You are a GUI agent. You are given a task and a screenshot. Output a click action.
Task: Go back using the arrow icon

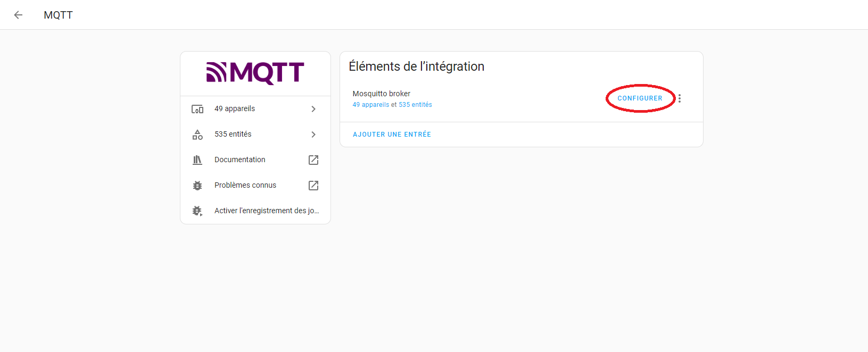click(x=18, y=15)
